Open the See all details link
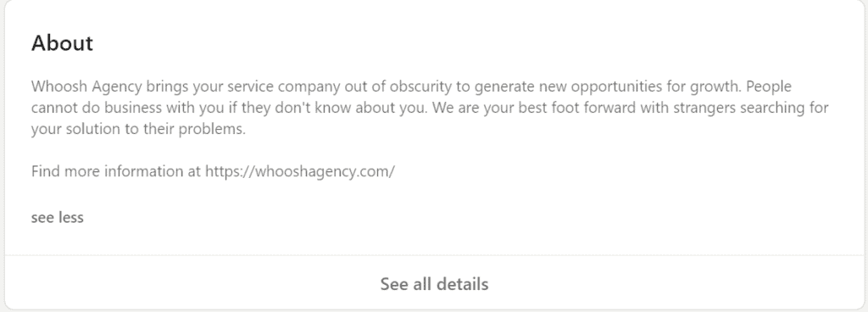 coord(434,284)
